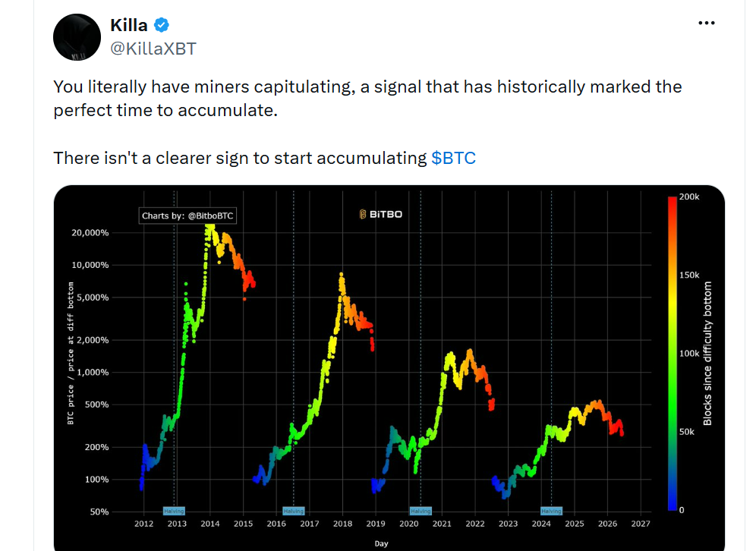Click the 2012-2013 Halving marker
Viewport: 756px width, 551px height.
174,511
